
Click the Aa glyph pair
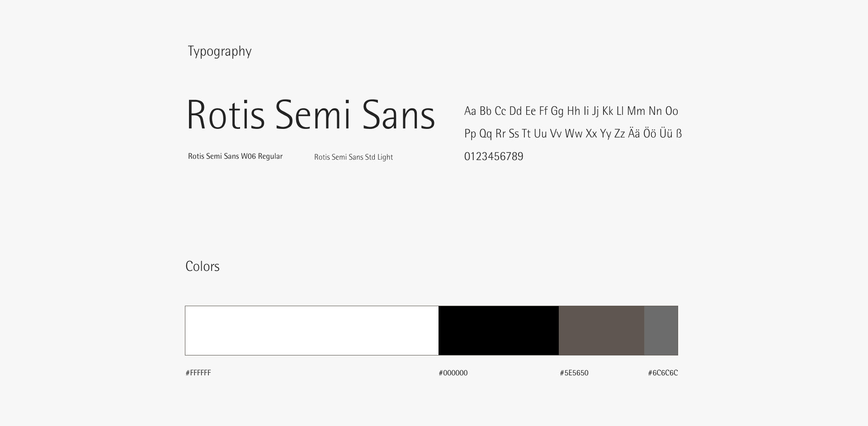(470, 111)
